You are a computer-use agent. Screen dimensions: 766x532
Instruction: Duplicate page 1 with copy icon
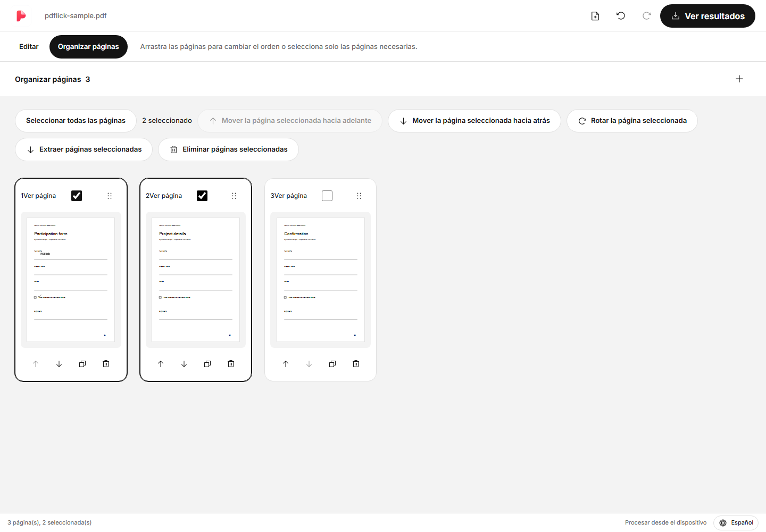tap(82, 364)
